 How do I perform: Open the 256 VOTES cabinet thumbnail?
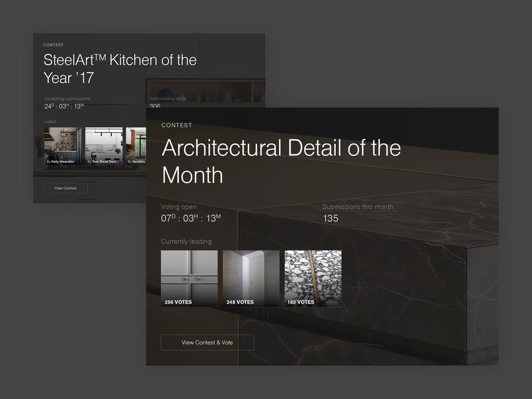pyautogui.click(x=189, y=279)
